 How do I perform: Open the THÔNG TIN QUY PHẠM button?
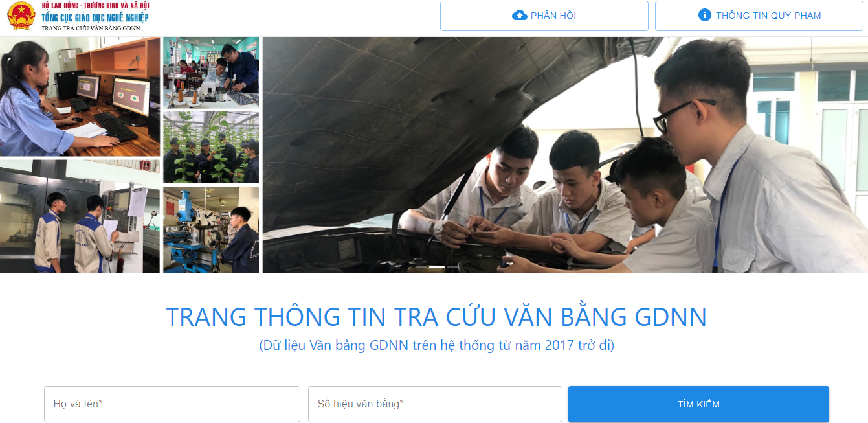point(759,16)
